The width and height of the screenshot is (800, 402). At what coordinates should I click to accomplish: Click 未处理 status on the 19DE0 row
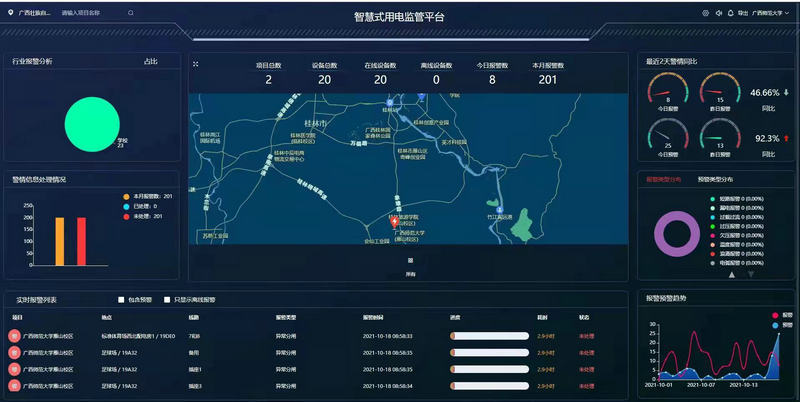[586, 336]
